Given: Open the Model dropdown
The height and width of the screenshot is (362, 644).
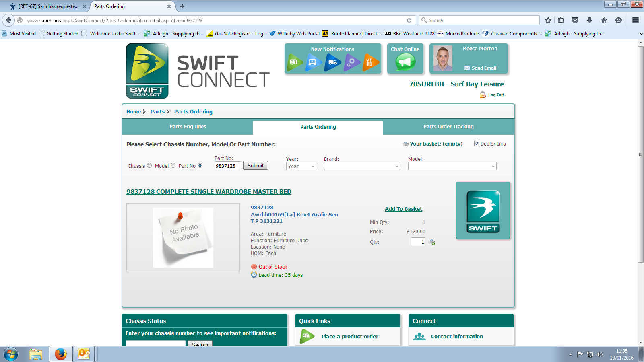Looking at the screenshot, I should pos(452,166).
